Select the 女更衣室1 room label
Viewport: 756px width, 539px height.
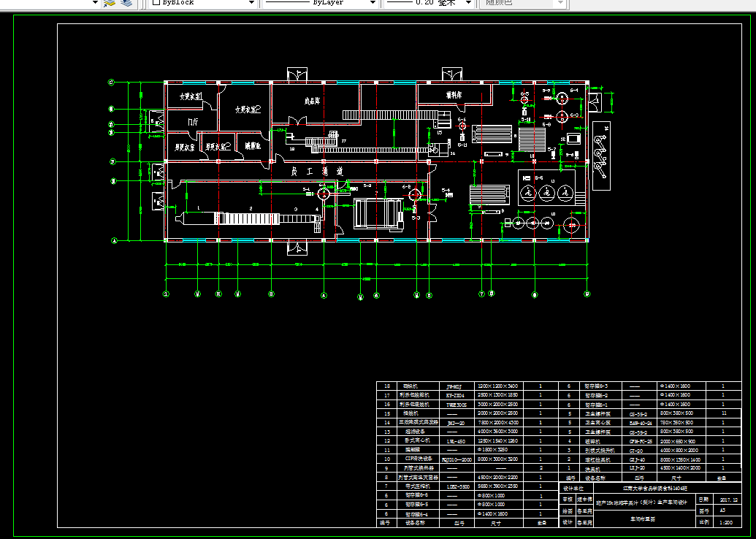click(191, 97)
